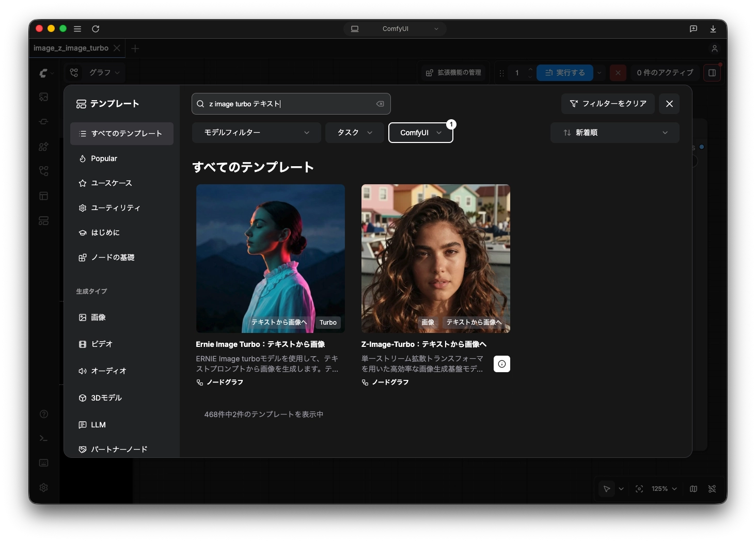Add a new workflow tab
Image resolution: width=756 pixels, height=542 pixels.
click(135, 49)
